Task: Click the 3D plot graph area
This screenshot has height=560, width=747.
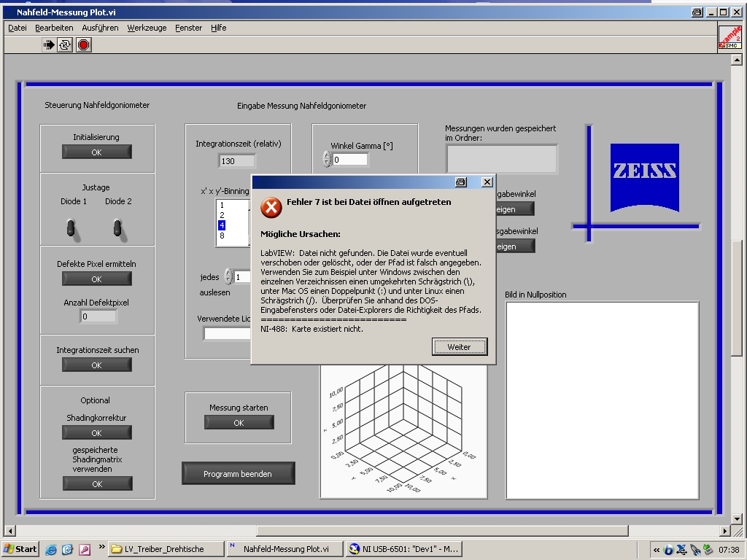Action: point(403,431)
